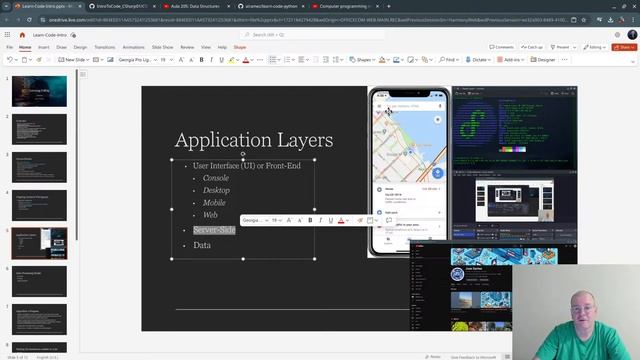The width and height of the screenshot is (640, 360).
Task: Open the Present options arrow
Action: pyautogui.click(x=575, y=47)
